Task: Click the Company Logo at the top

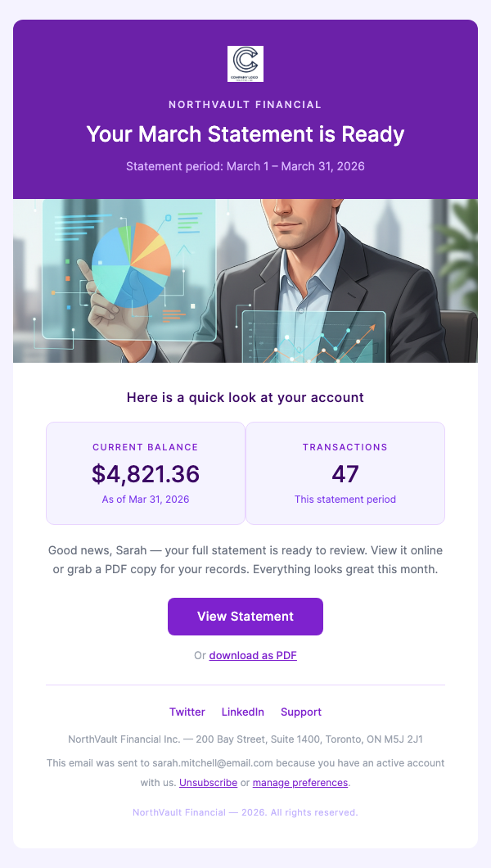Action: click(x=245, y=64)
